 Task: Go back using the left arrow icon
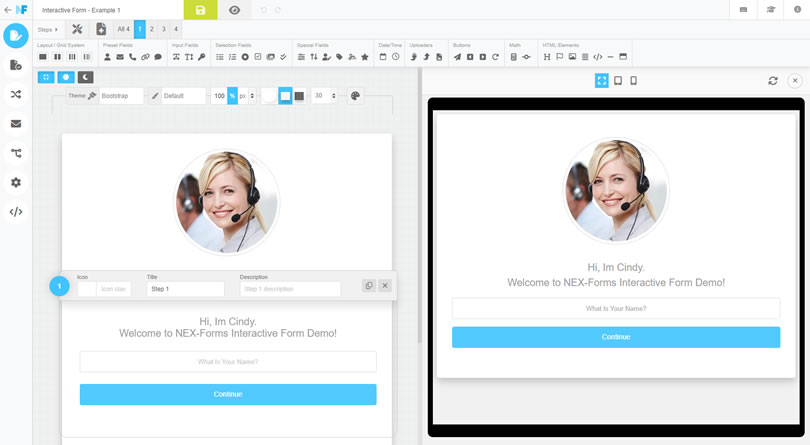click(x=8, y=10)
